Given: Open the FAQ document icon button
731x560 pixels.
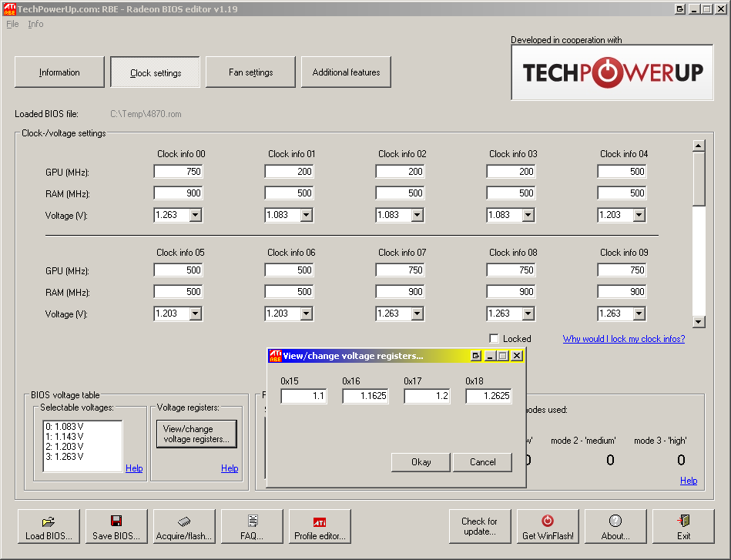Looking at the screenshot, I should 252,526.
